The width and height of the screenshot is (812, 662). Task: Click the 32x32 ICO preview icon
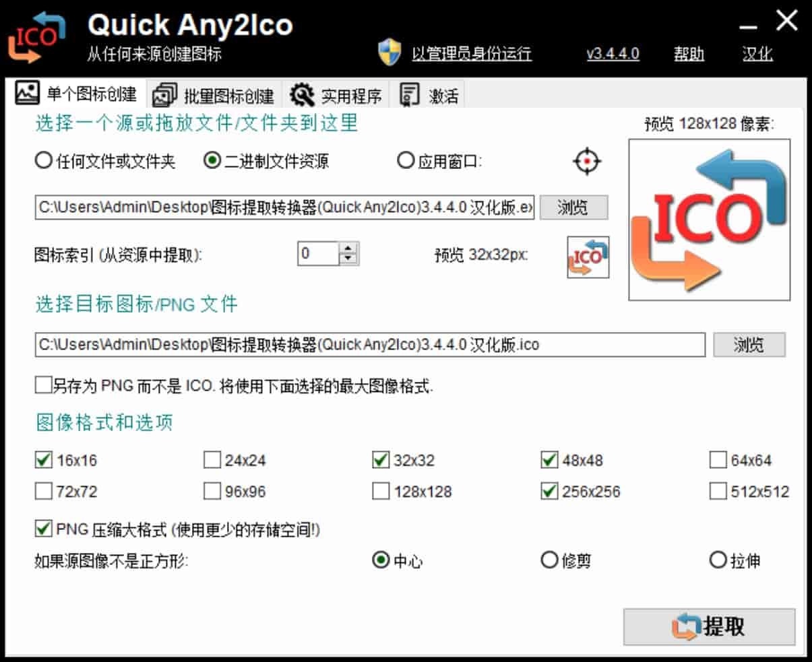coord(589,258)
